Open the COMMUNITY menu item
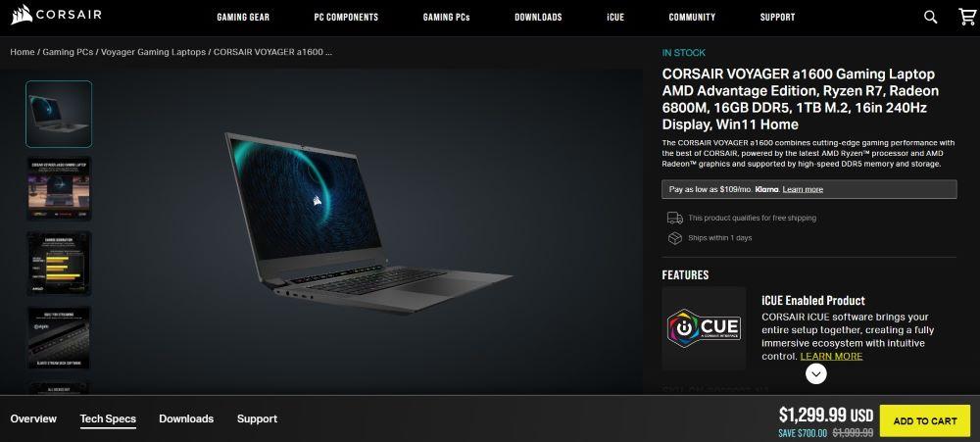 click(692, 18)
